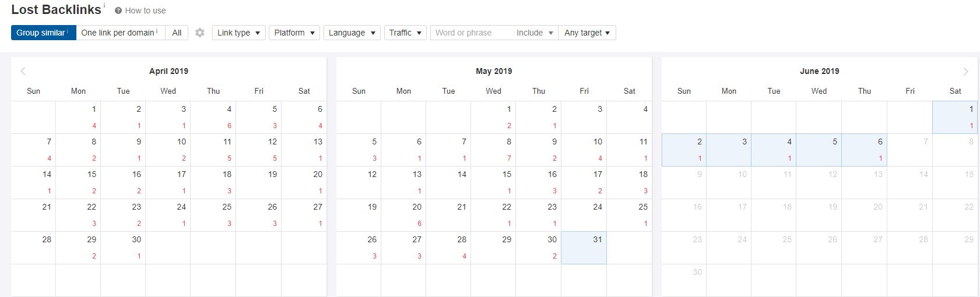Select May 31 in the calendar
This screenshot has height=297, width=980.
(x=584, y=248)
